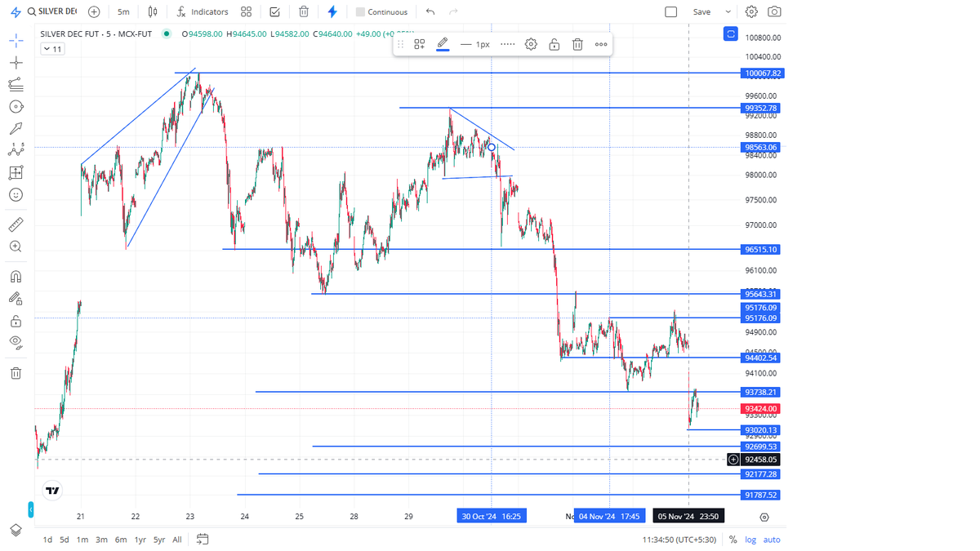Screen dimensions: 980x551
Task: Toggle magnet mode in left sidebar
Action: point(16,276)
